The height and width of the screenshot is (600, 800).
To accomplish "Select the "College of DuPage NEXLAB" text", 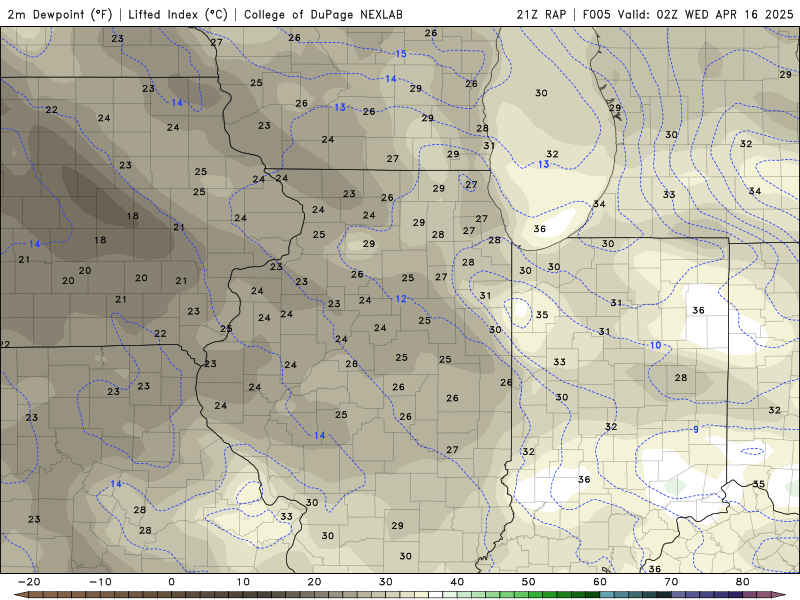I will point(323,14).
